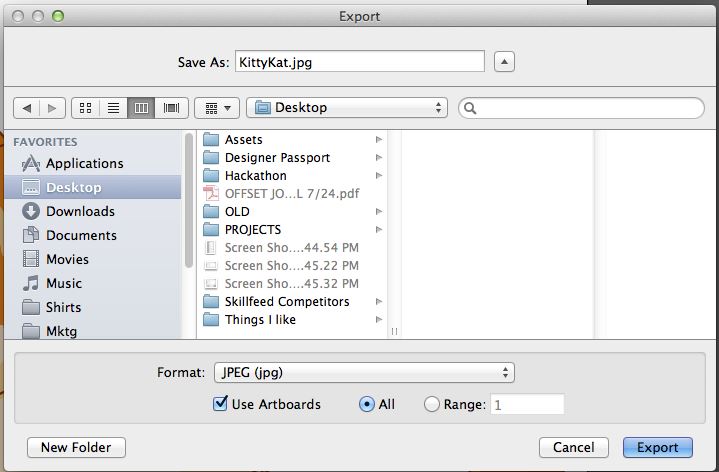Expand the Assets folder arrow
Screen dimensions: 719x472
379,139
